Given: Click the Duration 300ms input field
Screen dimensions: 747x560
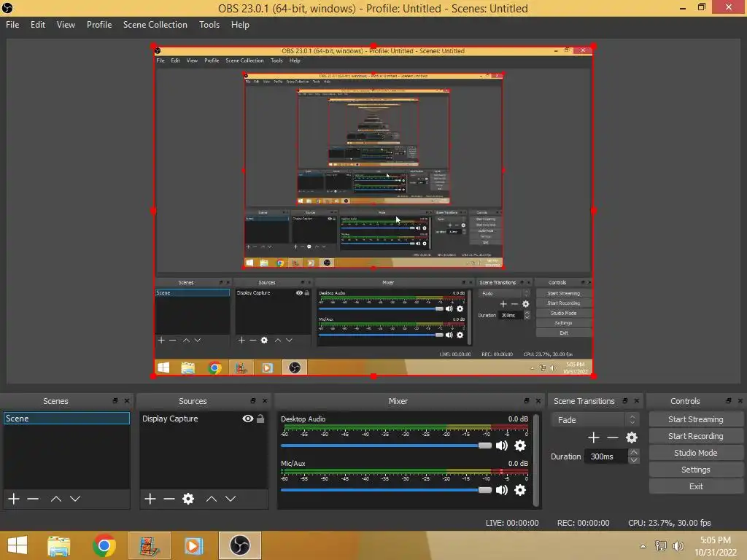Looking at the screenshot, I should (x=606, y=456).
